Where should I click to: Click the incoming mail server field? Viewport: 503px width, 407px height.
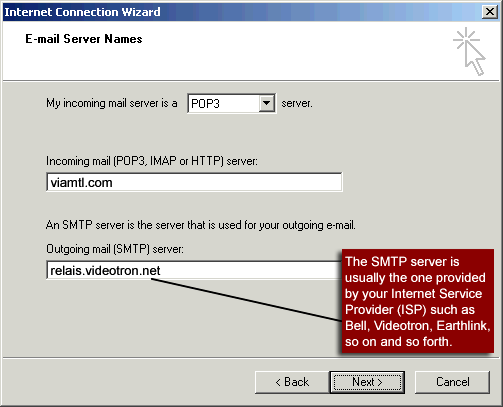(x=194, y=182)
